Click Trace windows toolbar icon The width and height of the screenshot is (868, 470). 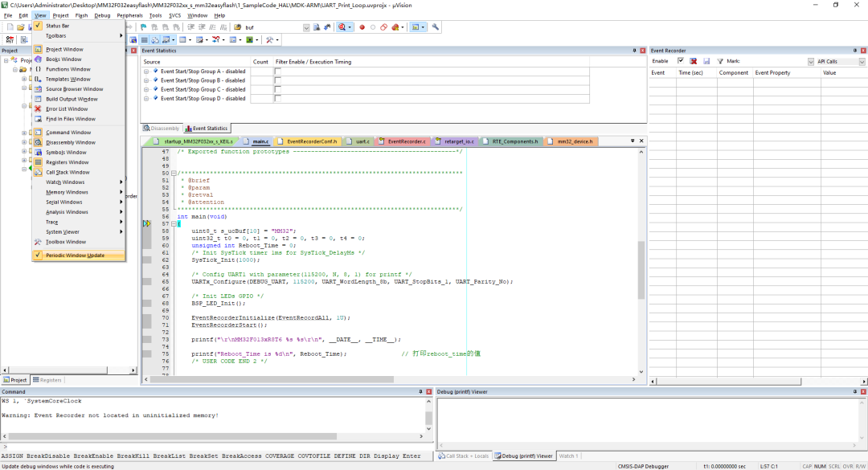tap(232, 40)
